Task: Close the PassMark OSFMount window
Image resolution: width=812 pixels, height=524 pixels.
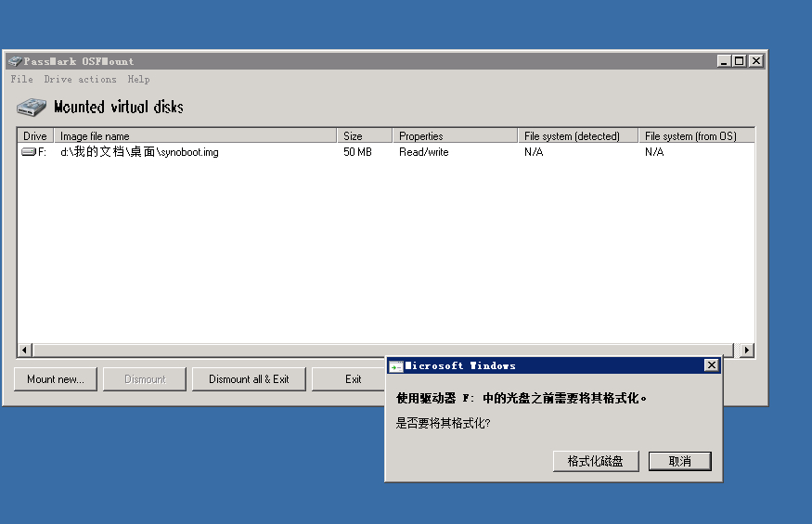Action: 755,61
